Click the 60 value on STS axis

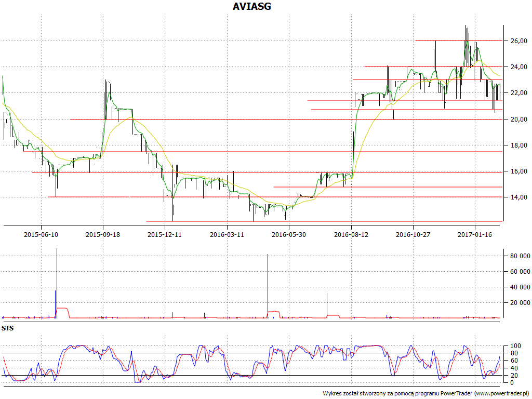pos(514,361)
